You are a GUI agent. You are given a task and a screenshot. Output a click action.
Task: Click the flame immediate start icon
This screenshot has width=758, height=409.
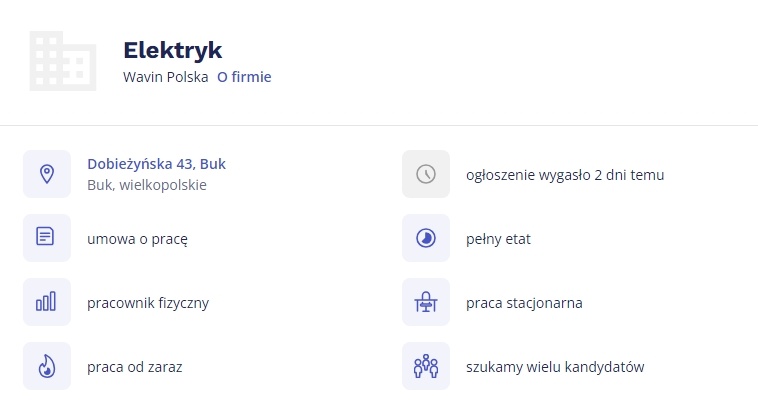pos(47,366)
